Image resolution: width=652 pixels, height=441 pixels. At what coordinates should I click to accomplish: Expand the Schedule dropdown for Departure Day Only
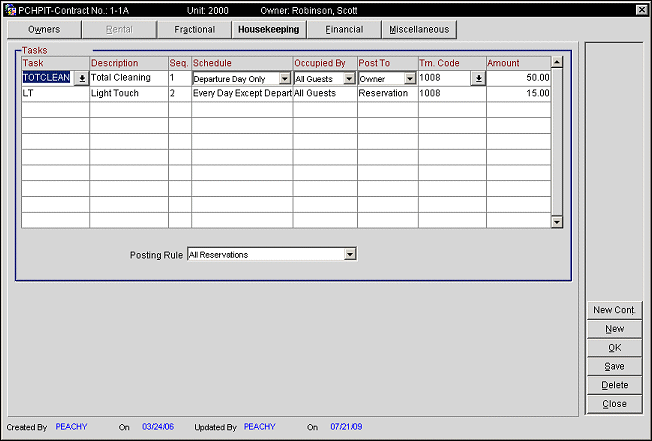click(x=284, y=78)
